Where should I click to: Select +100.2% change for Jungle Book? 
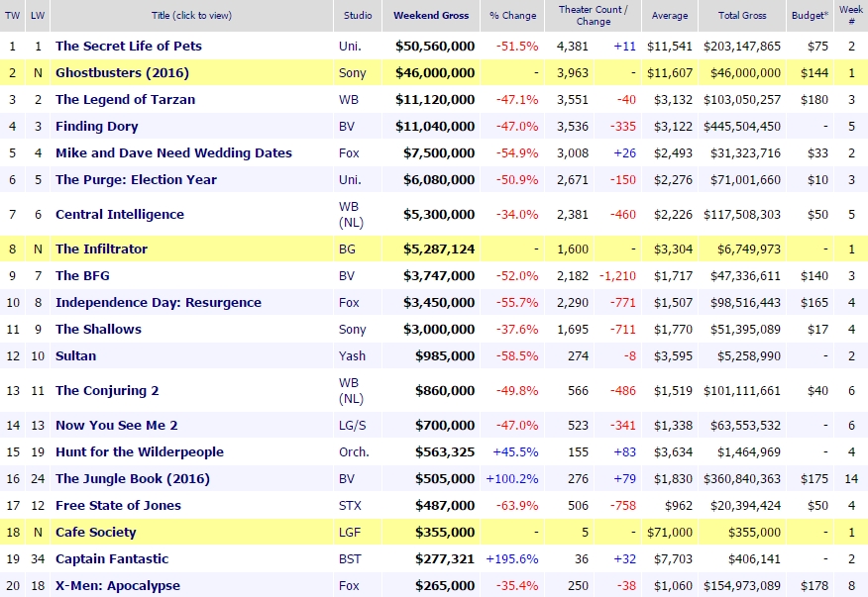(x=512, y=478)
